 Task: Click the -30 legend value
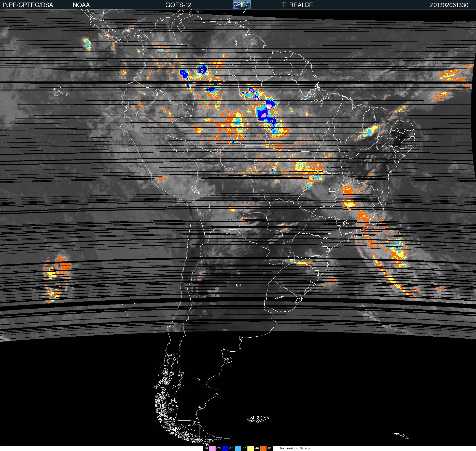pyautogui.click(x=269, y=448)
